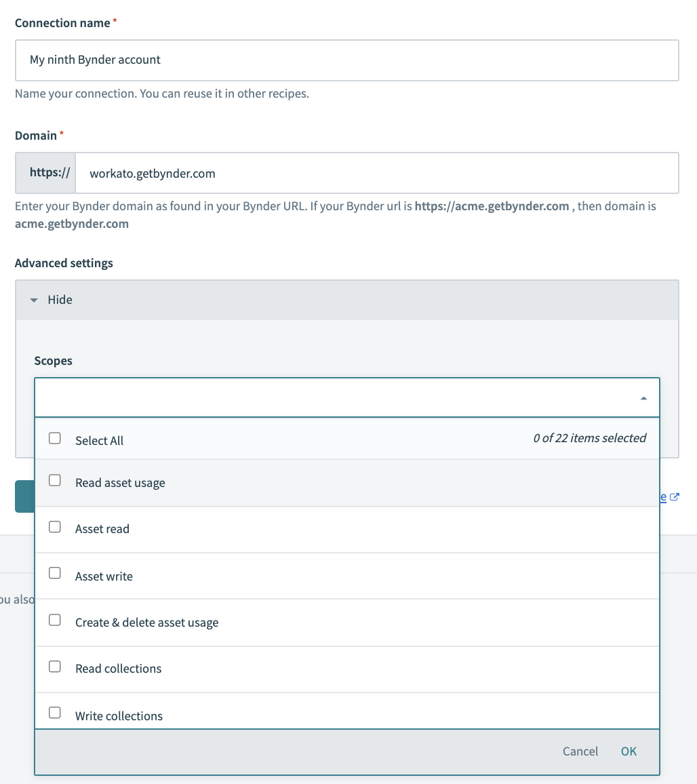This screenshot has height=784, width=697.
Task: Check Create & delete asset usage scope
Action: [x=55, y=619]
